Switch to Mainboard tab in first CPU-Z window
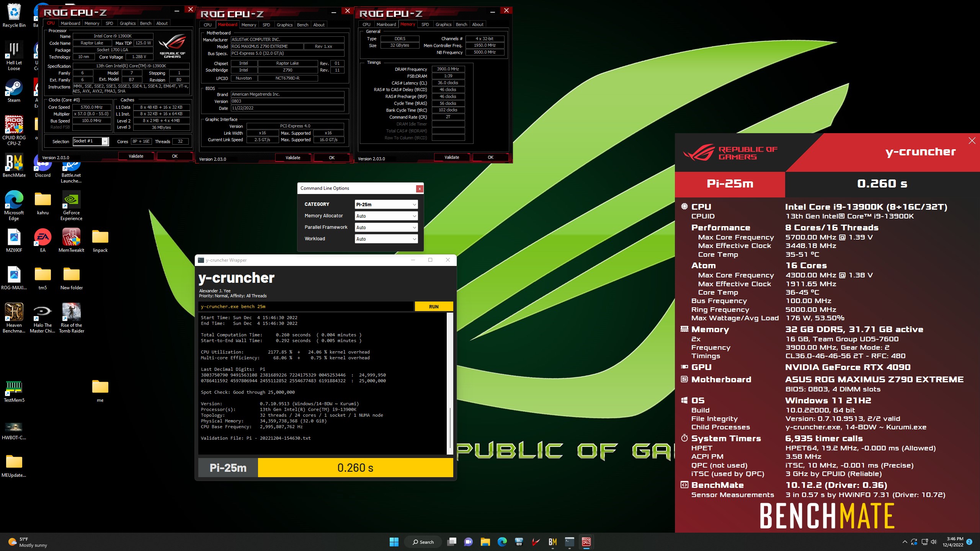 [x=70, y=23]
